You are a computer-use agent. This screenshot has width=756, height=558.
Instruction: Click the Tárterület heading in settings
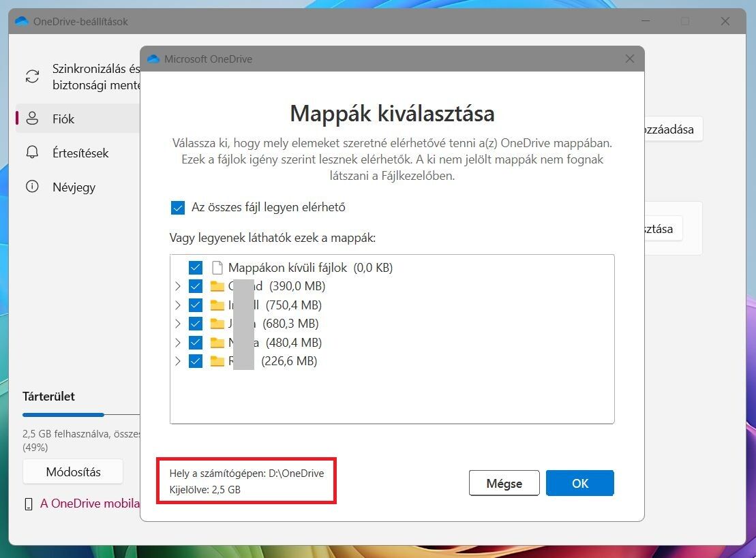(x=48, y=397)
